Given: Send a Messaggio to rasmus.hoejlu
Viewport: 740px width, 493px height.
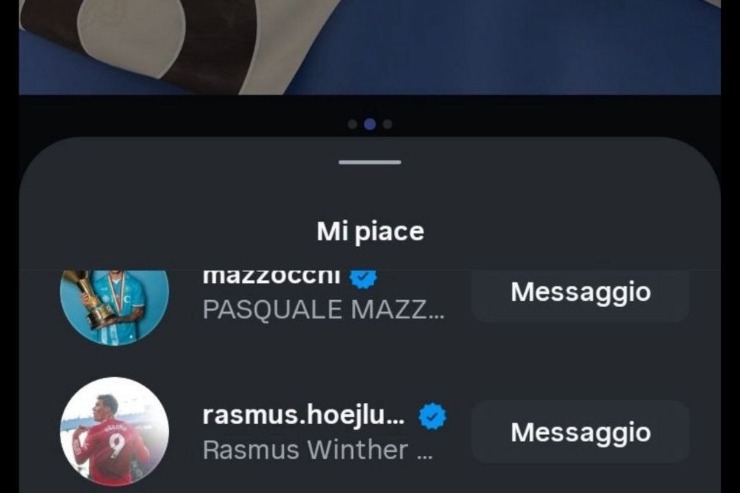Looking at the screenshot, I should 580,432.
